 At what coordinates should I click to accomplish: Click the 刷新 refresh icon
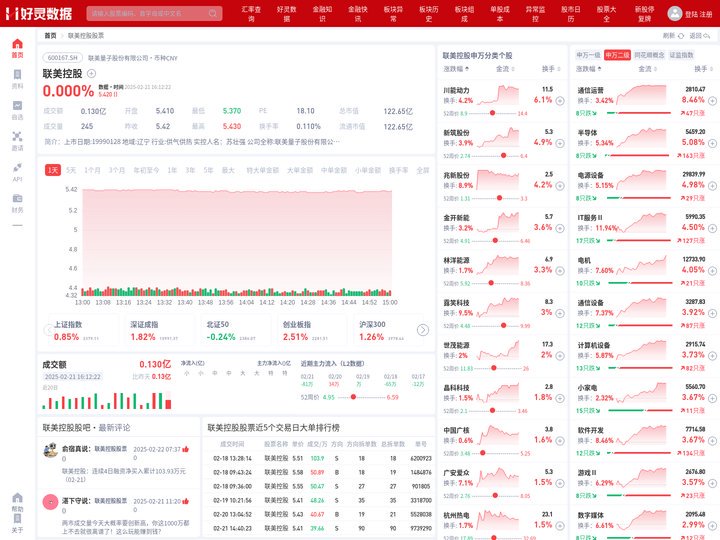click(x=681, y=35)
